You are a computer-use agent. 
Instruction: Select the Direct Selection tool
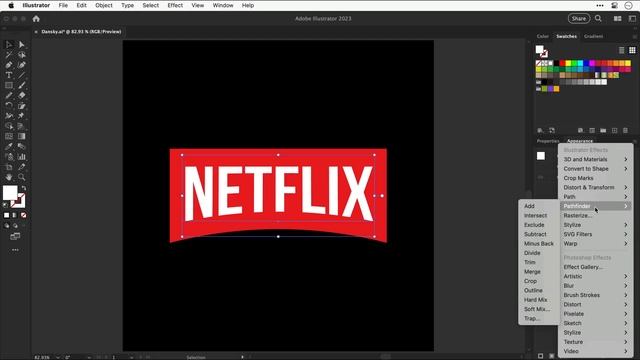click(x=22, y=44)
